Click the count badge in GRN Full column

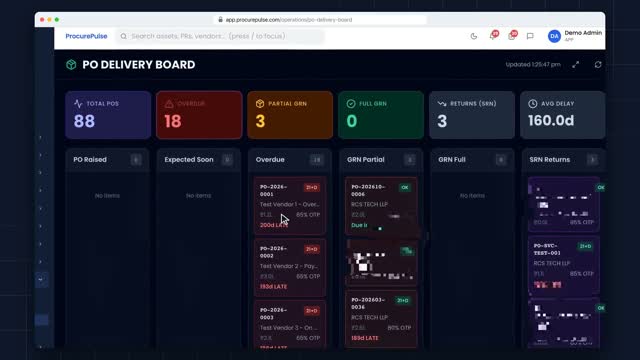click(x=501, y=160)
